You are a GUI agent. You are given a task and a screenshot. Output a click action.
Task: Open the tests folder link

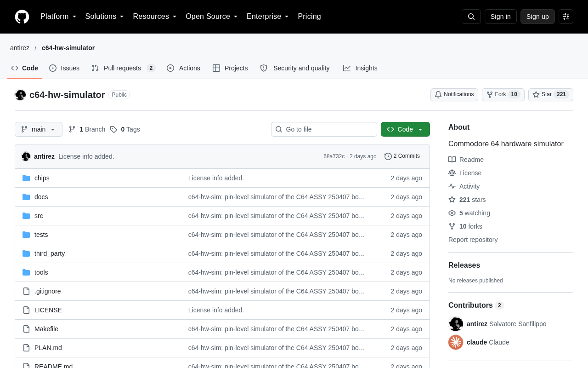pos(41,235)
